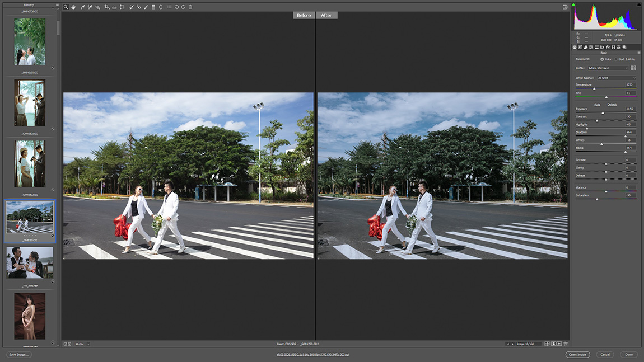Select the red-haired woman portrait thumbnail
The height and width of the screenshot is (362, 644).
tap(30, 316)
